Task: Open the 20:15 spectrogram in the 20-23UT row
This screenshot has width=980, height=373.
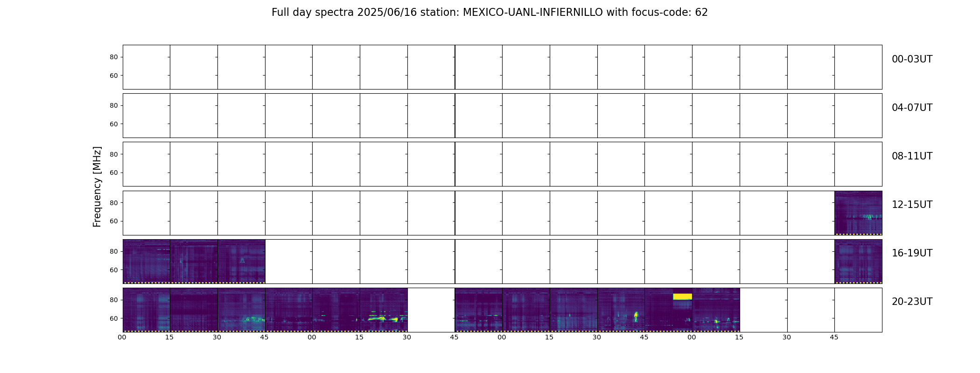Action: pyautogui.click(x=194, y=310)
